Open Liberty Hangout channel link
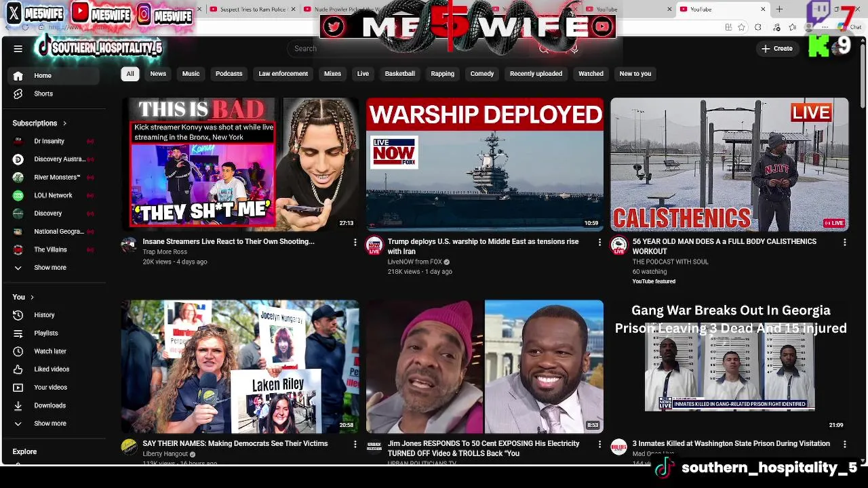 tap(165, 453)
